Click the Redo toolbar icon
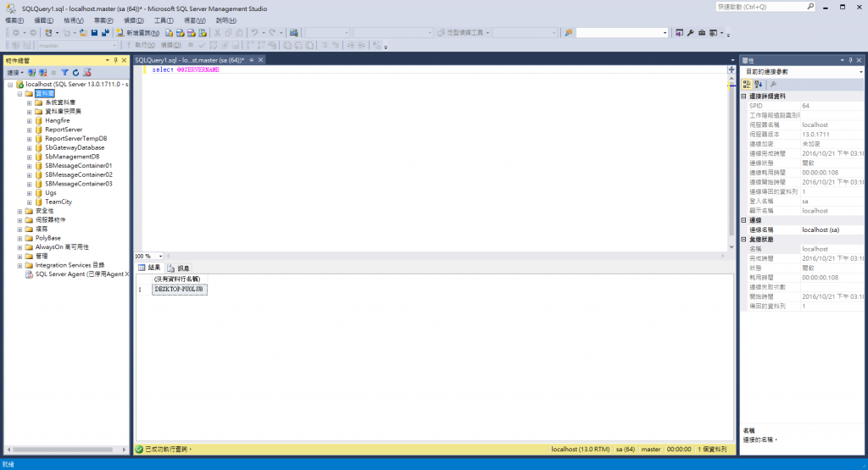The image size is (868, 470). 272,33
